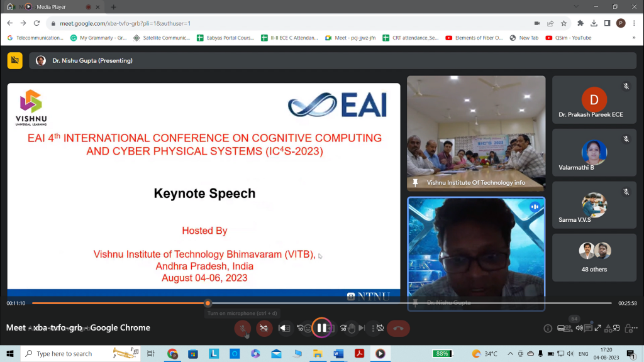Open Eabyas Portal Cours... bookmark
Viewport: 644px width, 362px height.
226,38
